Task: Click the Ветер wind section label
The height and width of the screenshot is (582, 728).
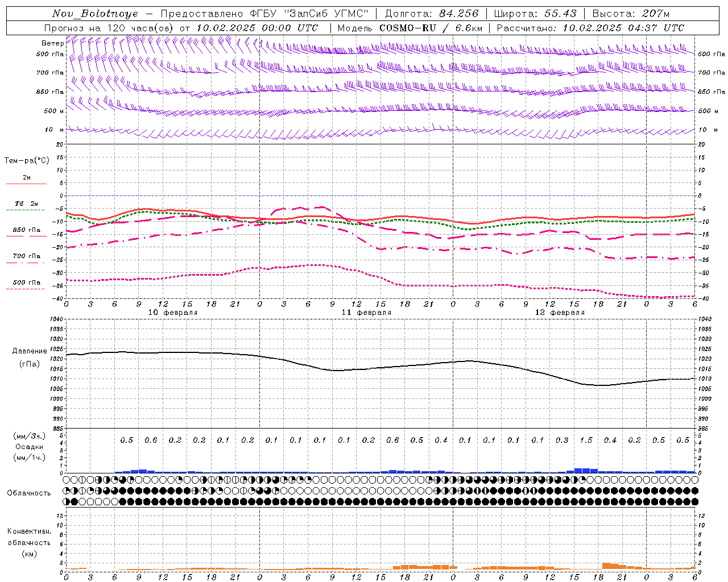Action: 52,43
